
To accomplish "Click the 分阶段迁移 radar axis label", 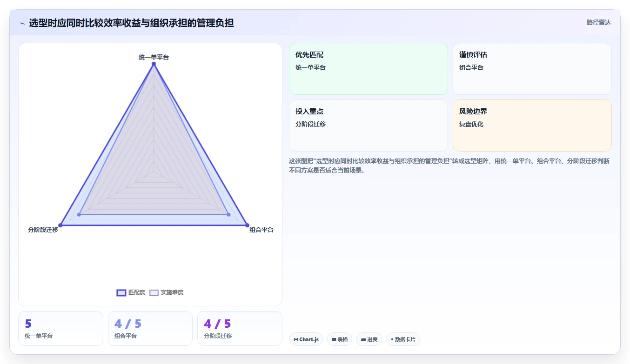I will [43, 230].
